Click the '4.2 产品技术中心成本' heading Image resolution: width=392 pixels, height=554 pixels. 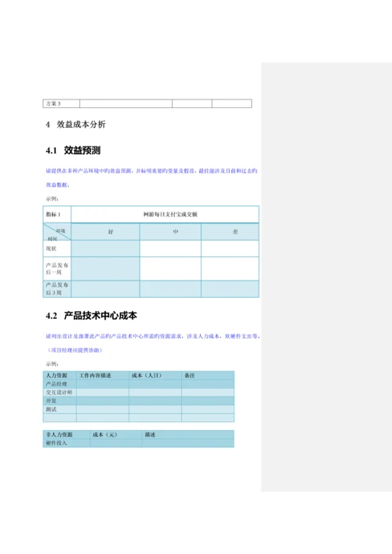point(91,316)
